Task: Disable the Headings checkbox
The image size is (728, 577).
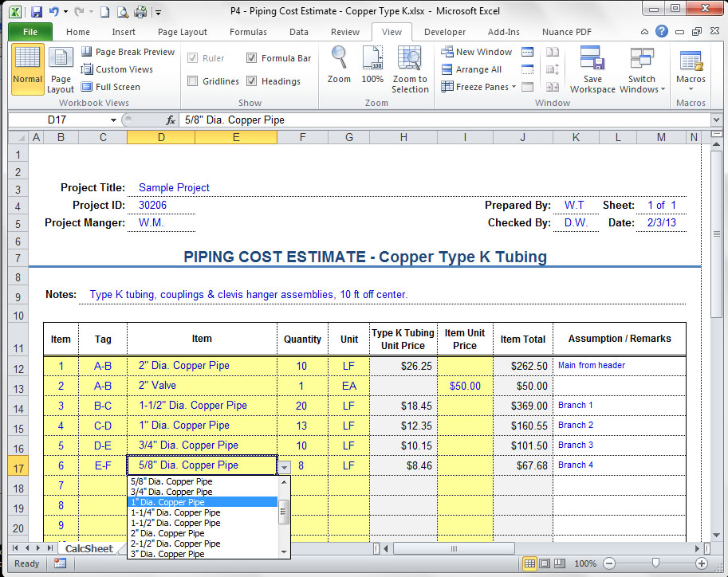Action: point(252,81)
